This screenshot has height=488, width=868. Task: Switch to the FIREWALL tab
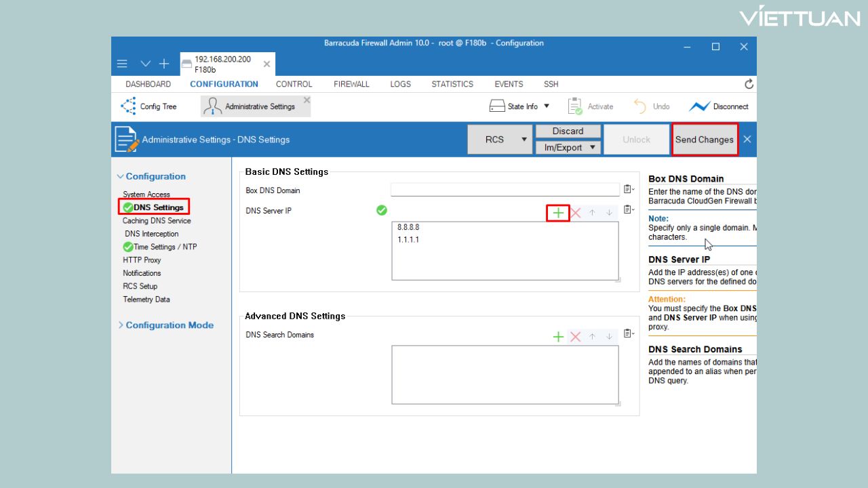point(351,84)
